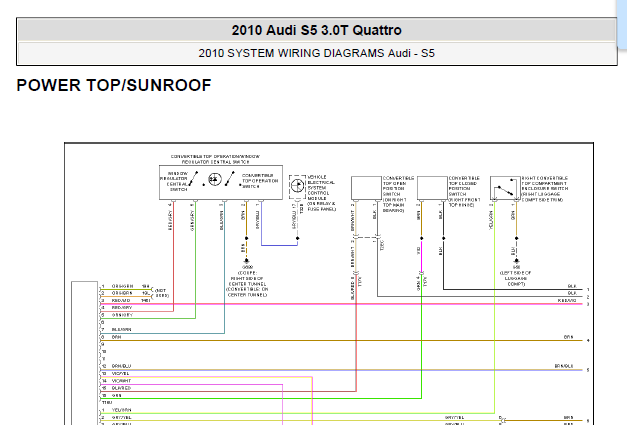Click the subtitle '2010 SYSTEM WIRING DIAGRAMS Audi - S5'
Image resolution: width=627 pixels, height=425 pixels.
316,53
